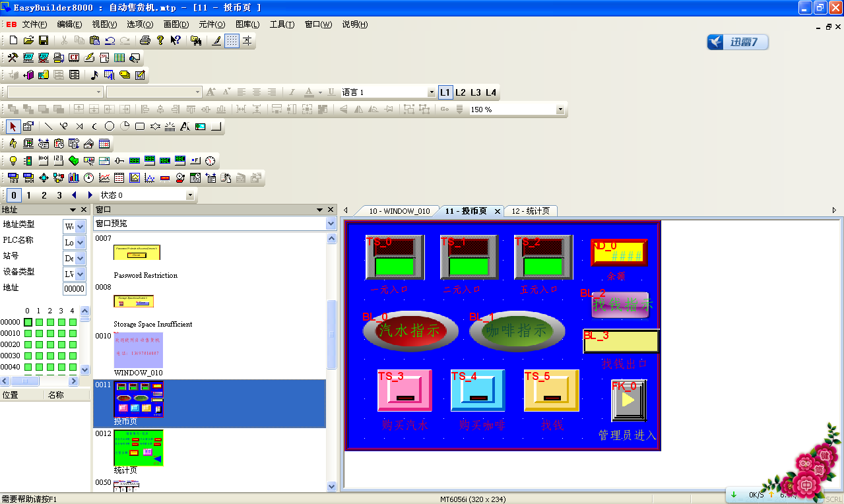This screenshot has height=504, width=844.
Task: Click the line drawing tool
Action: (48, 126)
